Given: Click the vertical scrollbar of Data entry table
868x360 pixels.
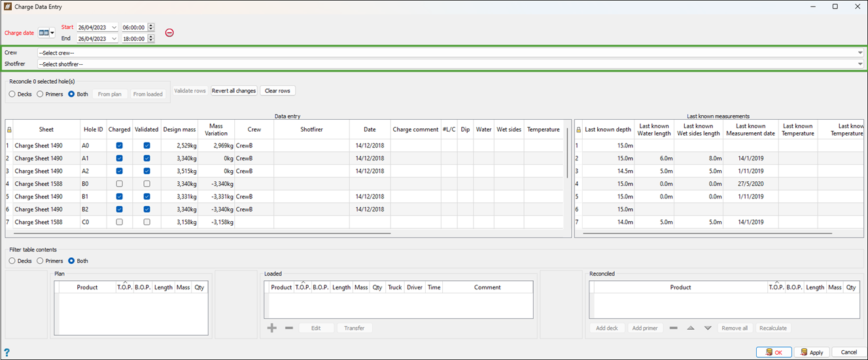Looking at the screenshot, I should [x=566, y=152].
